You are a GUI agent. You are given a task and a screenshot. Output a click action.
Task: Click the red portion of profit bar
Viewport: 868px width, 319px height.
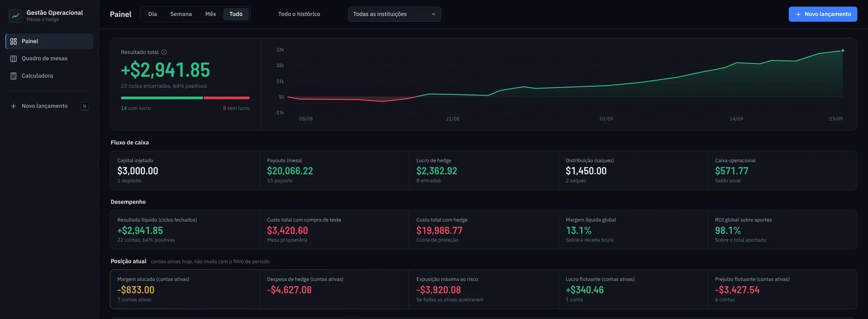pos(227,98)
